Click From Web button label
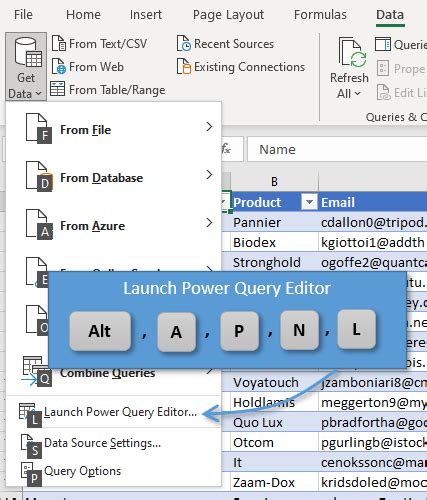427x500 pixels. 96,67
